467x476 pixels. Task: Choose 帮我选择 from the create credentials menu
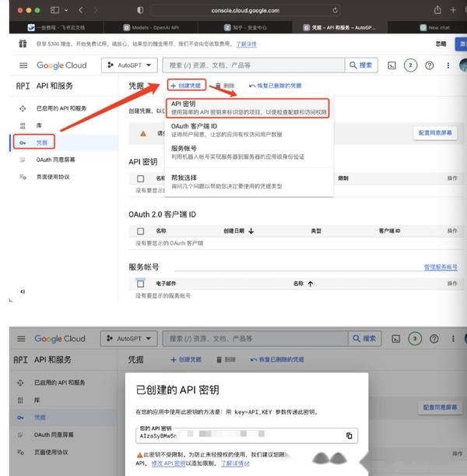point(248,182)
